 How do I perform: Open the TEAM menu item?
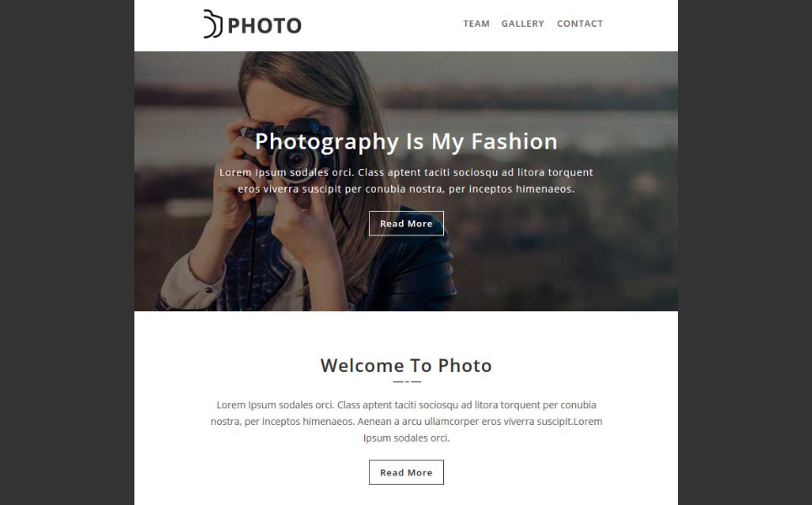tap(476, 23)
